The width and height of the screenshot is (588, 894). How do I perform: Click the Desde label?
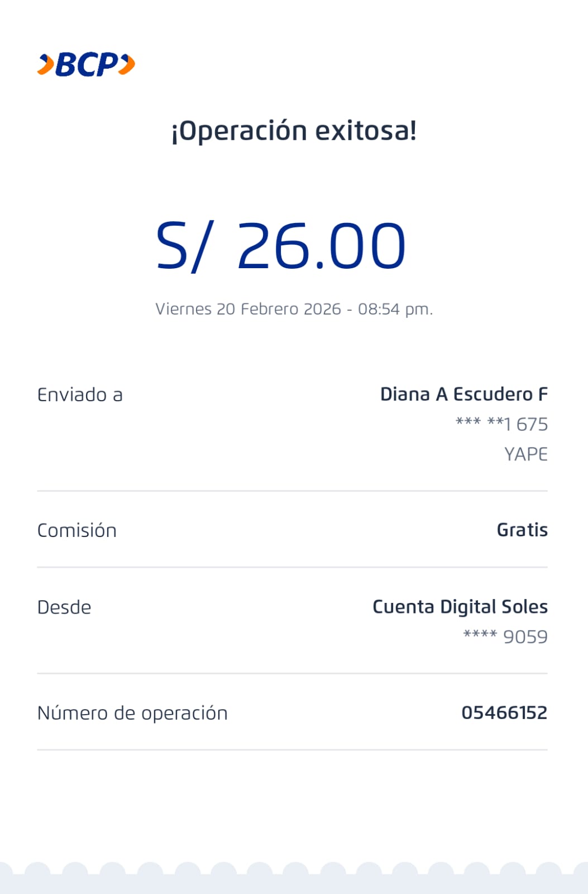pyautogui.click(x=64, y=607)
